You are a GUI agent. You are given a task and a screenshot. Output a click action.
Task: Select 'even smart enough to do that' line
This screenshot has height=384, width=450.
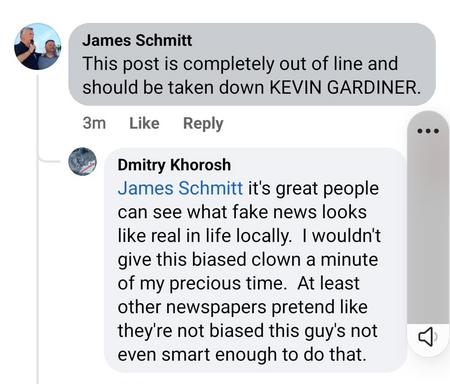[x=242, y=355]
